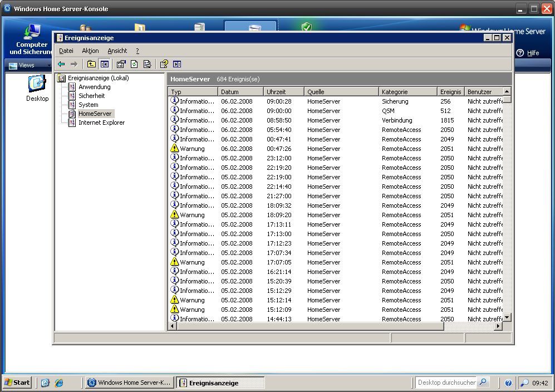Click horizontal scrollbar left arrow
555x392 pixels.
click(173, 326)
